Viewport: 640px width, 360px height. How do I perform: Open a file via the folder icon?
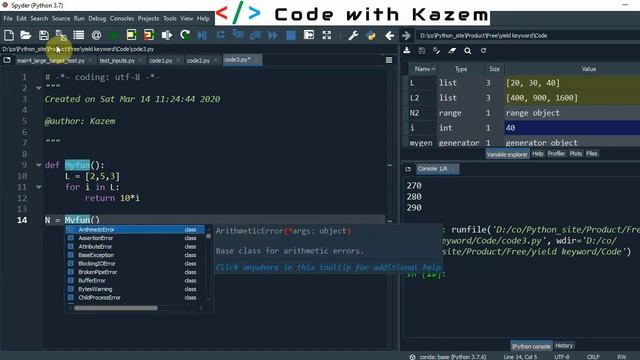[x=26, y=35]
